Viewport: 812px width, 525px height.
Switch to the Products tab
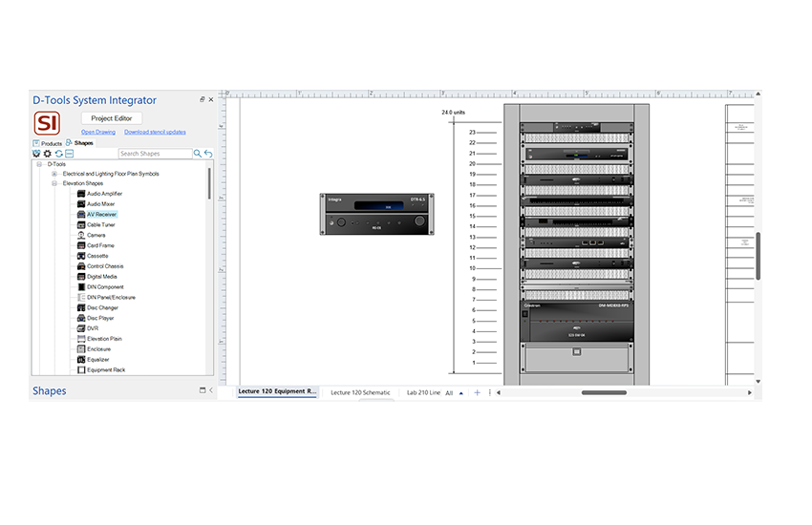click(47, 143)
